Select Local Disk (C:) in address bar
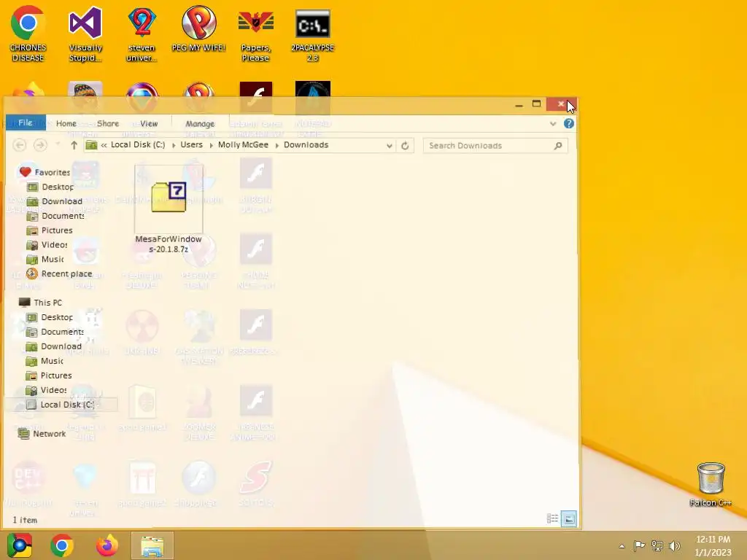 coord(138,145)
